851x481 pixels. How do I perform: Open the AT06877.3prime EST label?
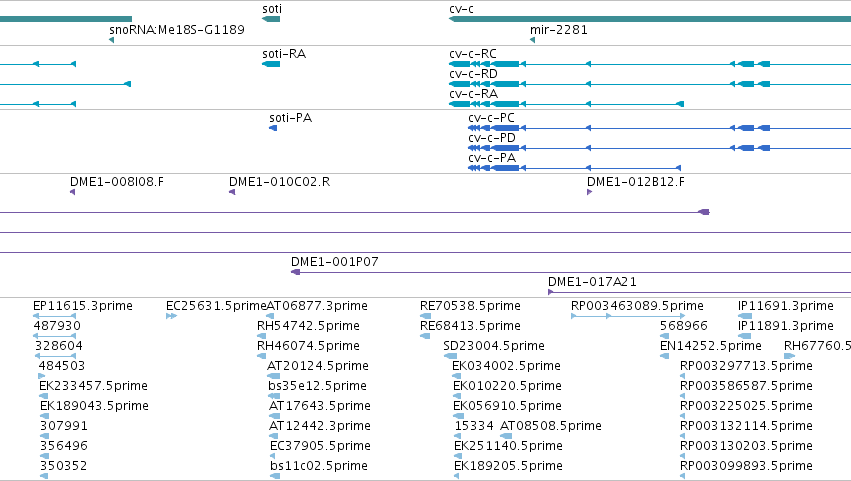pyautogui.click(x=317, y=306)
